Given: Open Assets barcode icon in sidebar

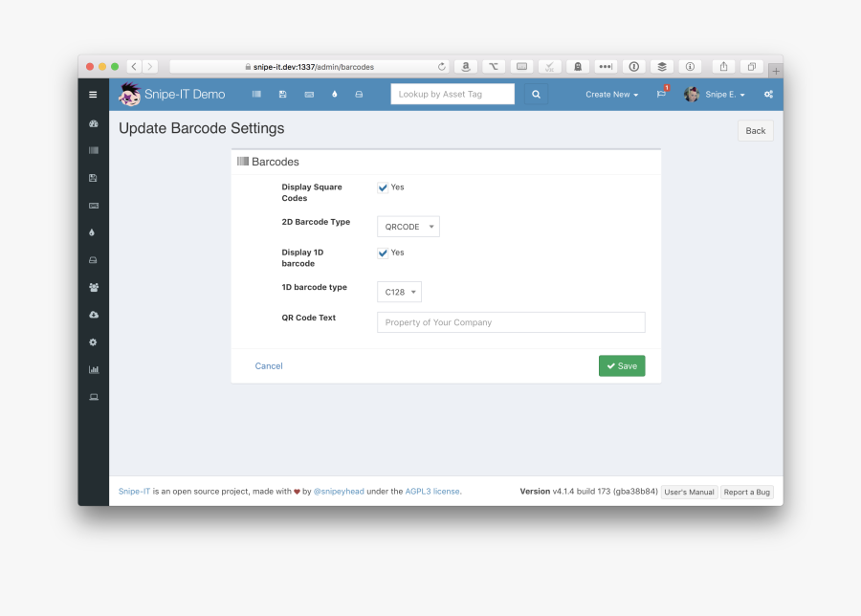Looking at the screenshot, I should click(93, 151).
